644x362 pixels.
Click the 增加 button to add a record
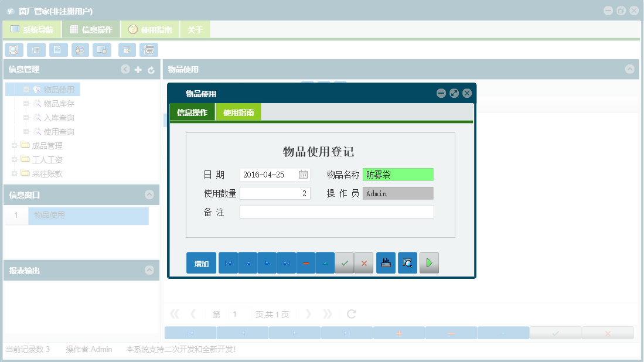click(201, 262)
